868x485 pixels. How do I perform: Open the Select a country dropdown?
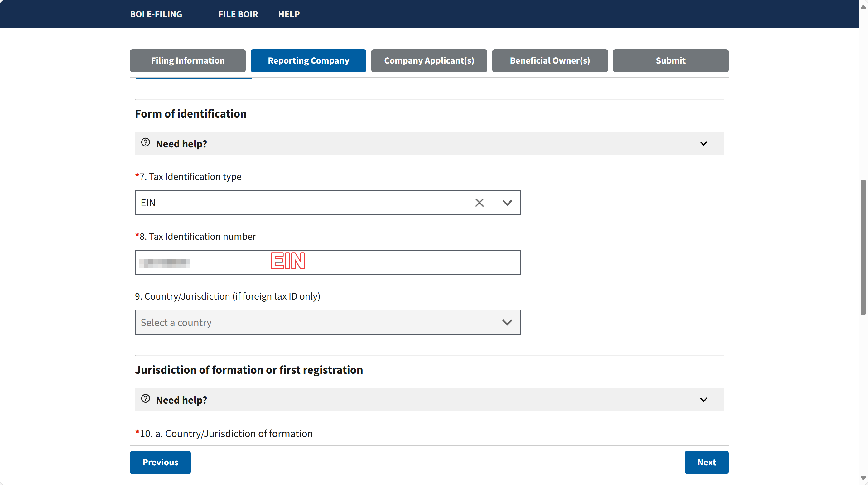click(327, 322)
